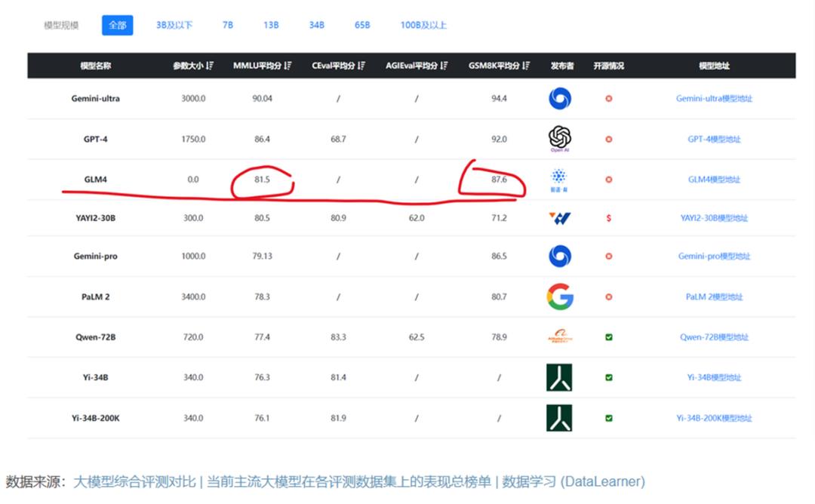Screen dimensions: 815x504
Task: Click the Yi-34B-200K model name
Action: (x=96, y=418)
